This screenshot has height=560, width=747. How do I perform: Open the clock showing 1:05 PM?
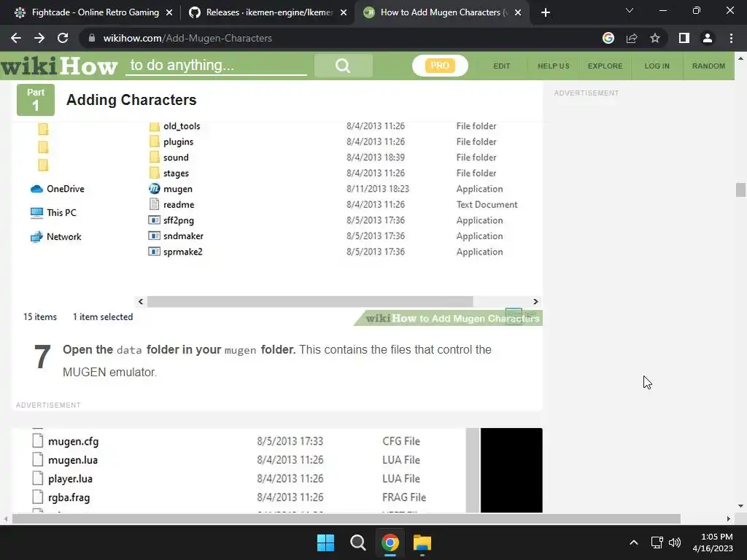tap(713, 542)
